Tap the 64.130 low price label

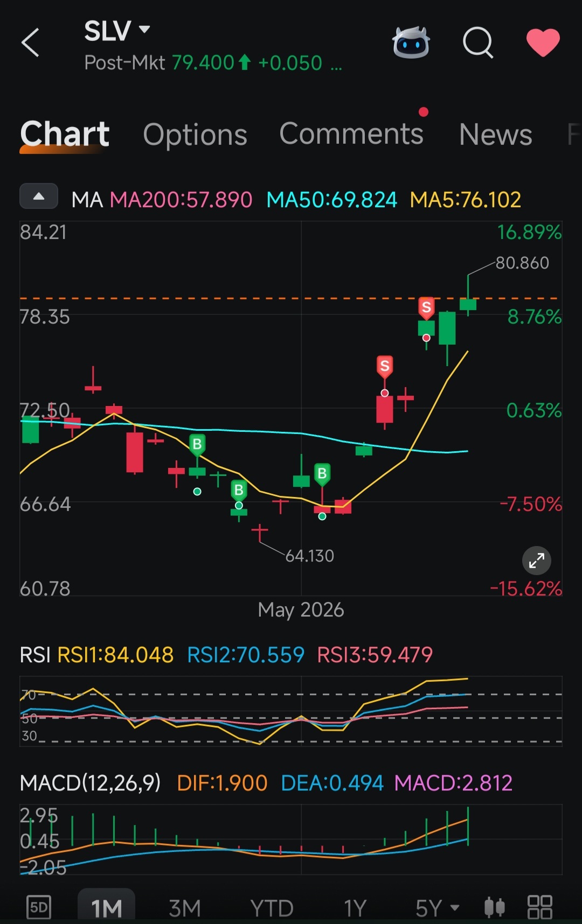pyautogui.click(x=310, y=556)
